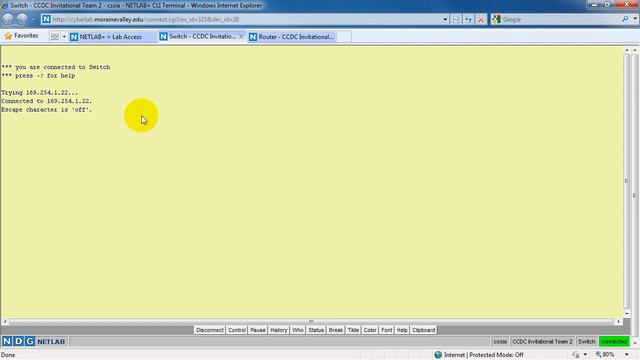Click the History button
This screenshot has width=640, height=360.
(x=279, y=330)
